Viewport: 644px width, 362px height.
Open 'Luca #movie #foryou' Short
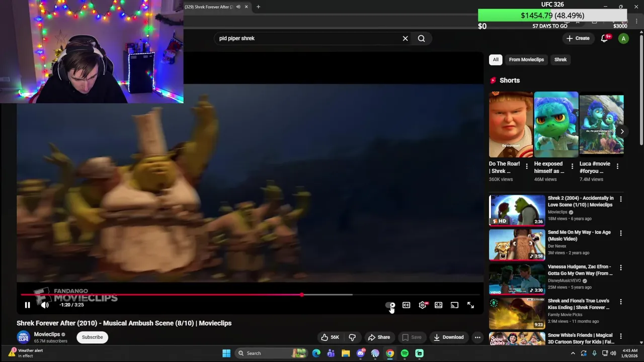(x=601, y=125)
